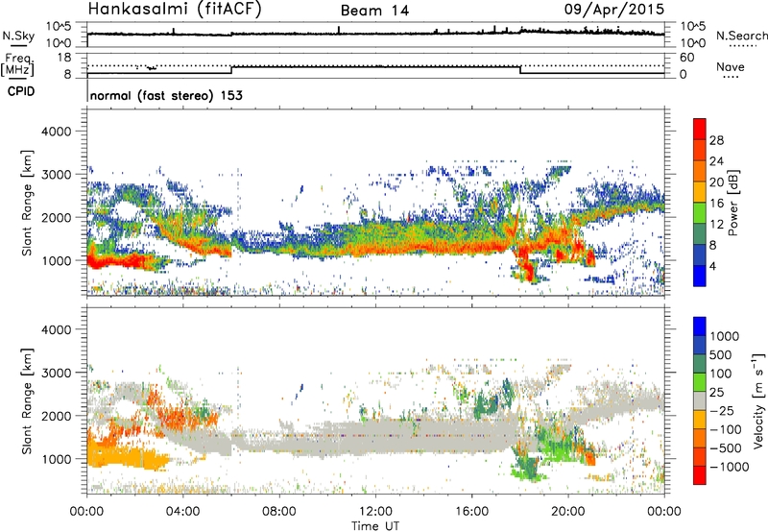
Task: Click the '60' Nave axis tick
Action: pyautogui.click(x=686, y=58)
